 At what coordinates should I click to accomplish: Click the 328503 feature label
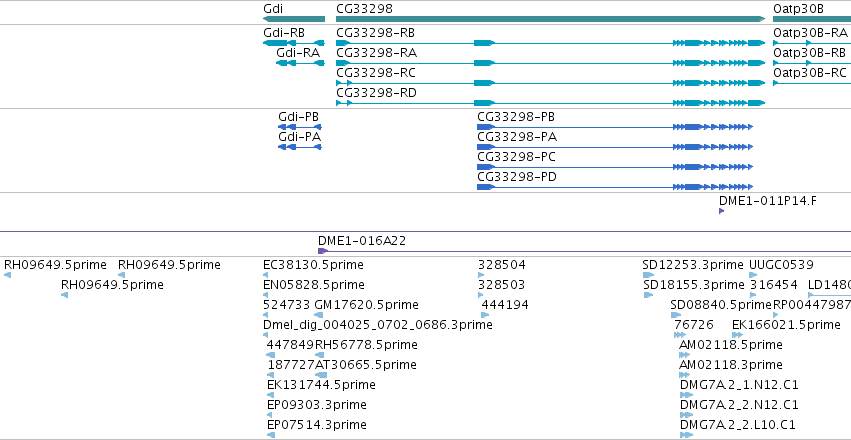tap(502, 285)
